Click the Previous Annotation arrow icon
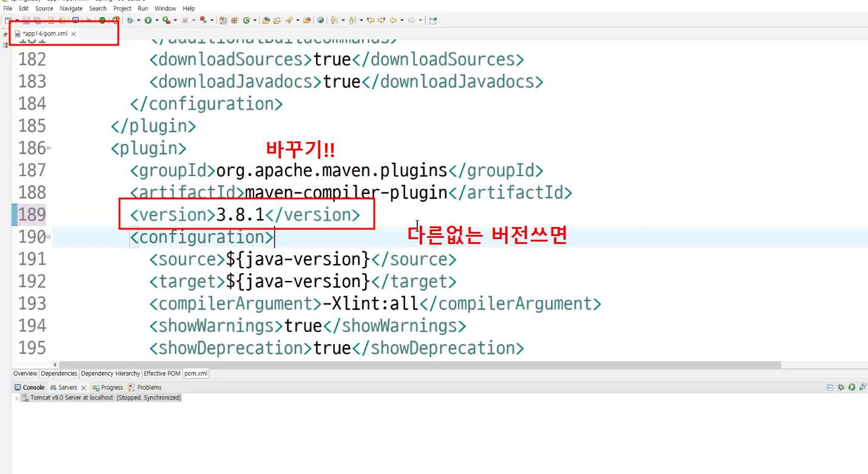Viewport: 868px width, 474px height. pos(352,20)
